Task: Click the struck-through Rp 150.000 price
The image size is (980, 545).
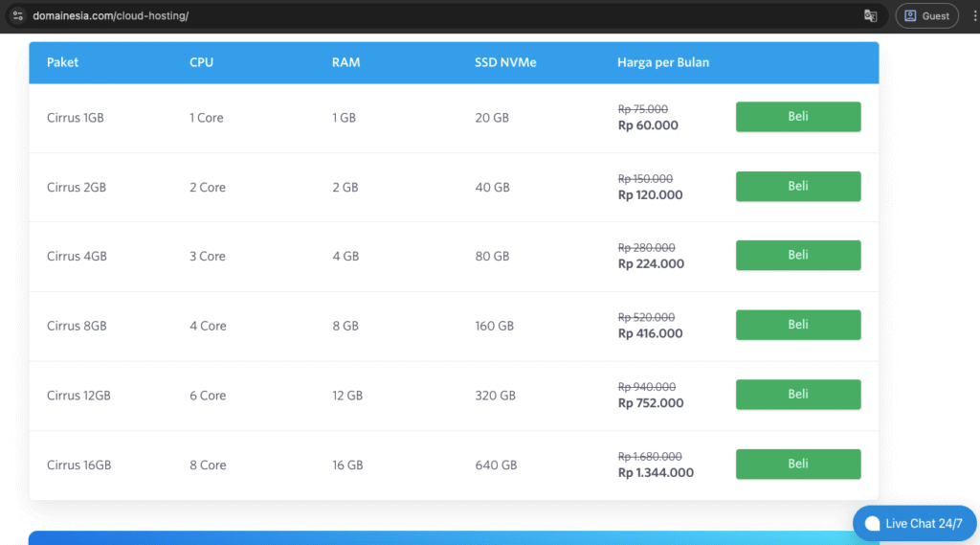Action: [645, 178]
